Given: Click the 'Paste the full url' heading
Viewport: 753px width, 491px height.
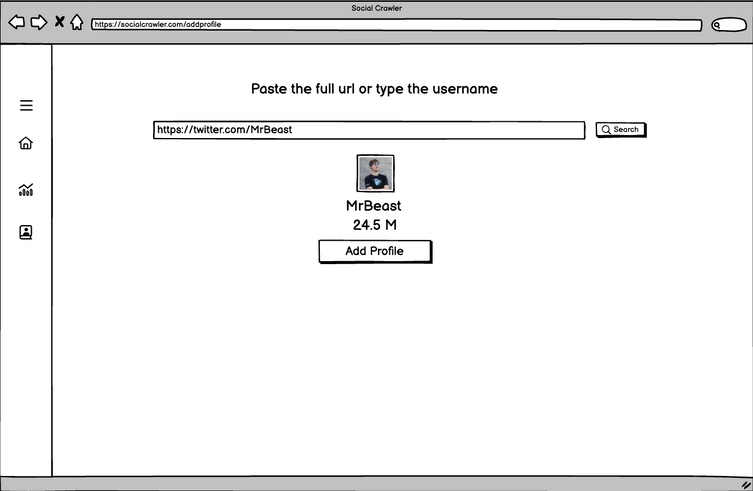Looking at the screenshot, I should (375, 89).
